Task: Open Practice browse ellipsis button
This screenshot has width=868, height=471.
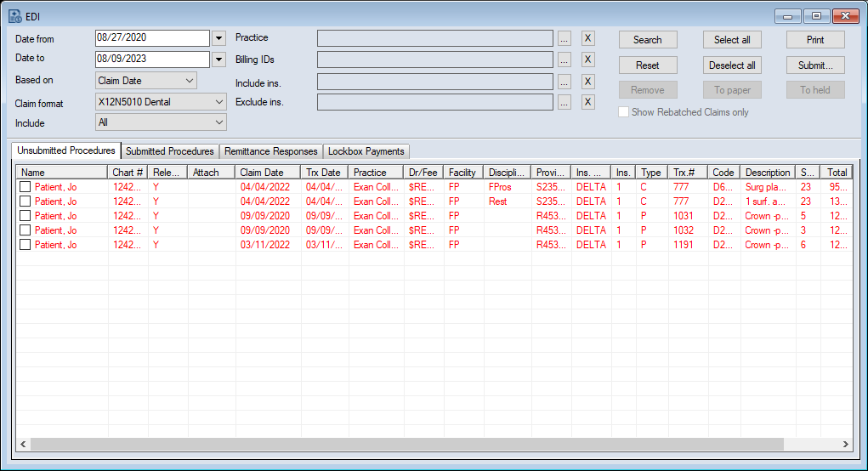Action: [564, 38]
